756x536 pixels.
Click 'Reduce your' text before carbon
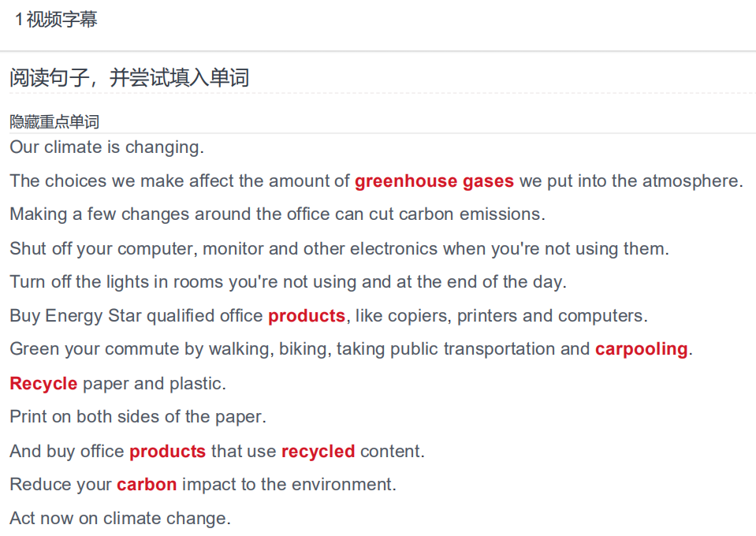pyautogui.click(x=61, y=485)
